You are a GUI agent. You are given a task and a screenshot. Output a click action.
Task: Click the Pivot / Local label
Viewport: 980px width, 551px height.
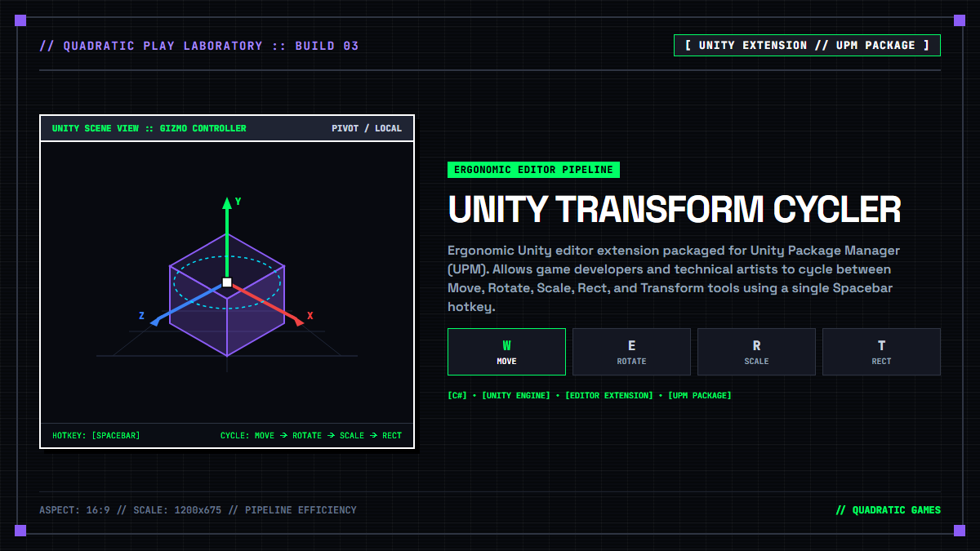coord(367,128)
